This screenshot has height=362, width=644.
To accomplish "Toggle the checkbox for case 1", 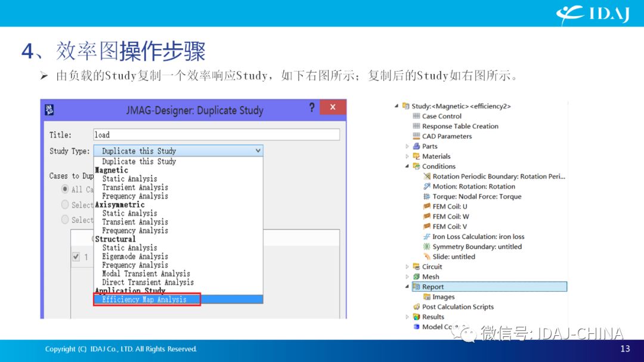I will coord(76,257).
